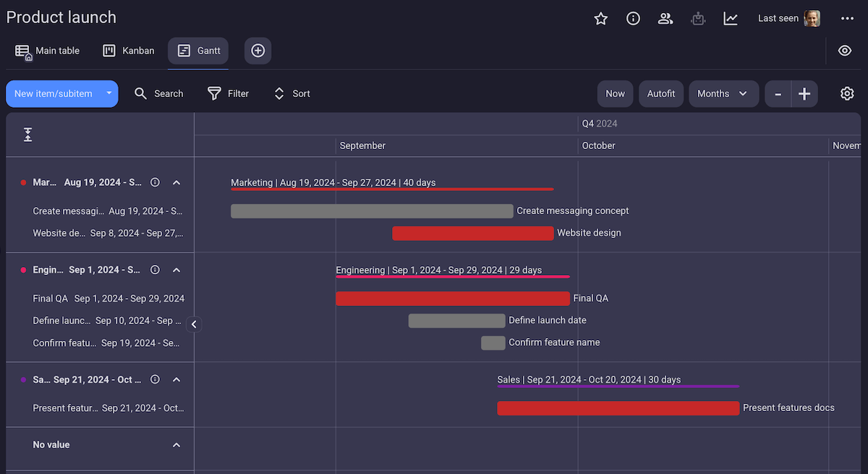Open the three-dot board menu
The width and height of the screenshot is (868, 474).
[846, 19]
